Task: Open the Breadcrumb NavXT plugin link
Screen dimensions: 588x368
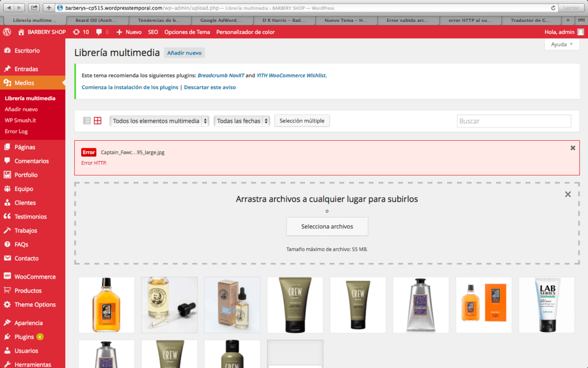Action: pyautogui.click(x=221, y=75)
